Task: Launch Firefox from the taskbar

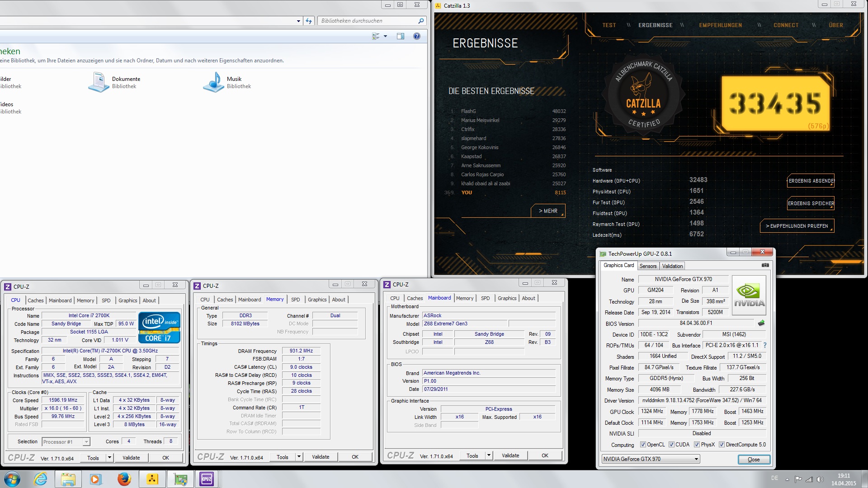Action: pos(124,479)
